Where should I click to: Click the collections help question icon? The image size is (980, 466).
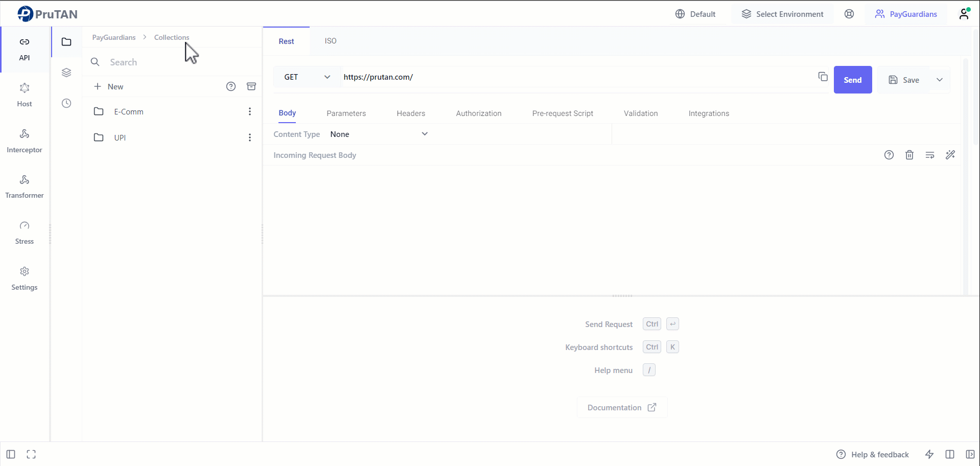click(231, 86)
